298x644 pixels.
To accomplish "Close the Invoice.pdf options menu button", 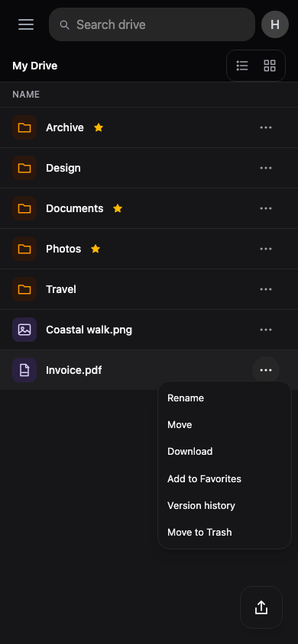I will [266, 371].
